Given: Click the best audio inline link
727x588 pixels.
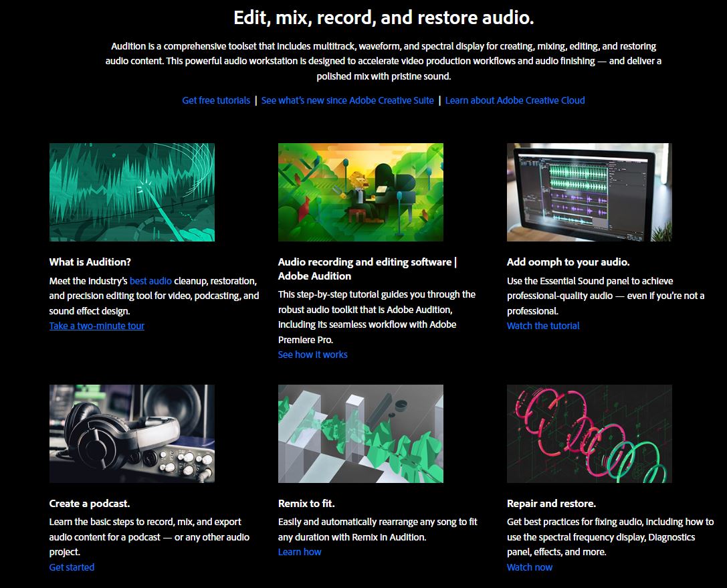Looking at the screenshot, I should click(x=151, y=280).
